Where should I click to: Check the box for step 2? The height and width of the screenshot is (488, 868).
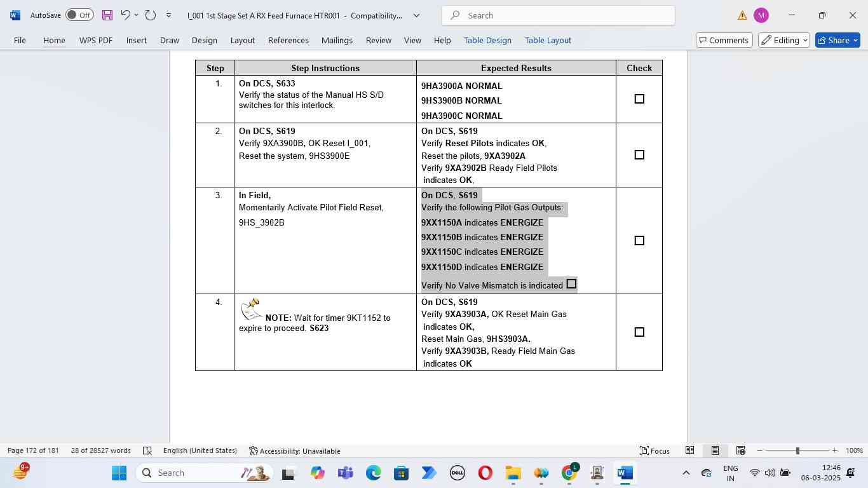coord(639,155)
